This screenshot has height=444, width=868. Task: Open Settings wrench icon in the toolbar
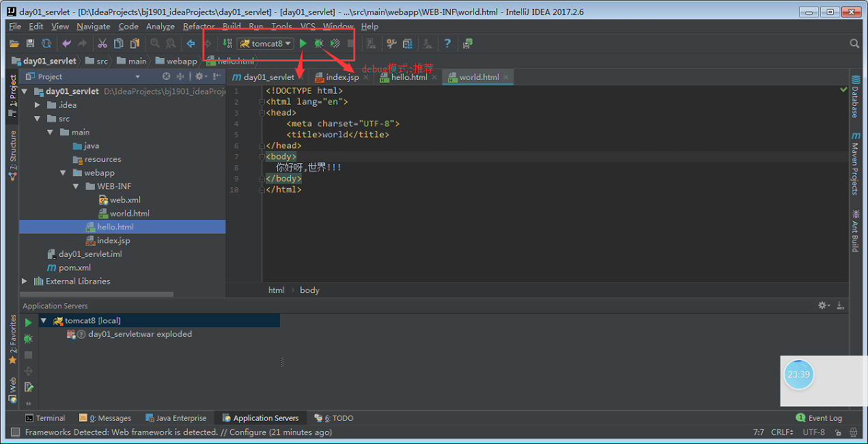click(x=391, y=44)
